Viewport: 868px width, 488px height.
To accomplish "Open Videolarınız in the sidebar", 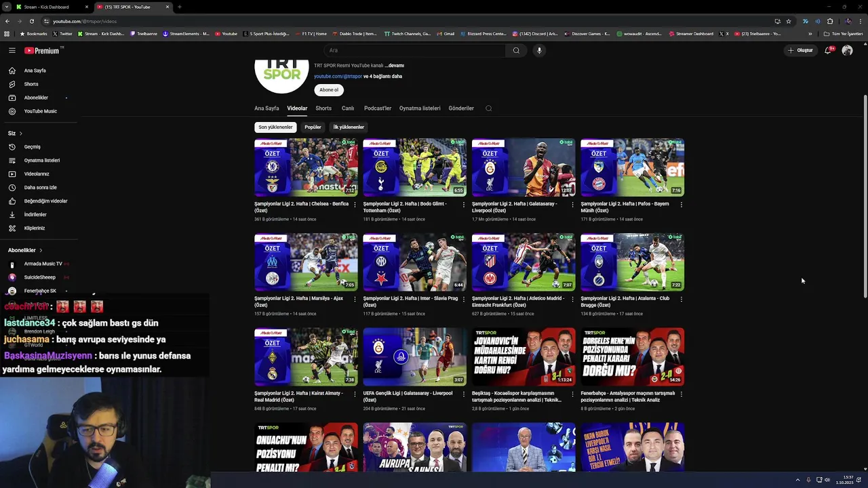I will 38,174.
